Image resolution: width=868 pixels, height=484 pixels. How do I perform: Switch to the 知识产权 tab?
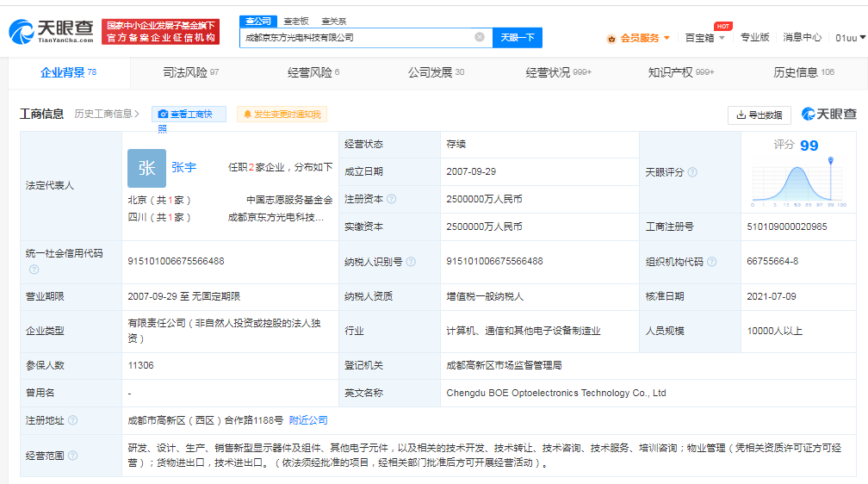[x=681, y=72]
